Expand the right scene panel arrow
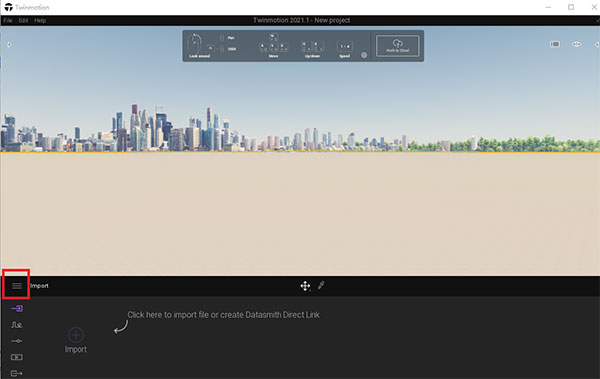This screenshot has width=600, height=379. pyautogui.click(x=597, y=44)
